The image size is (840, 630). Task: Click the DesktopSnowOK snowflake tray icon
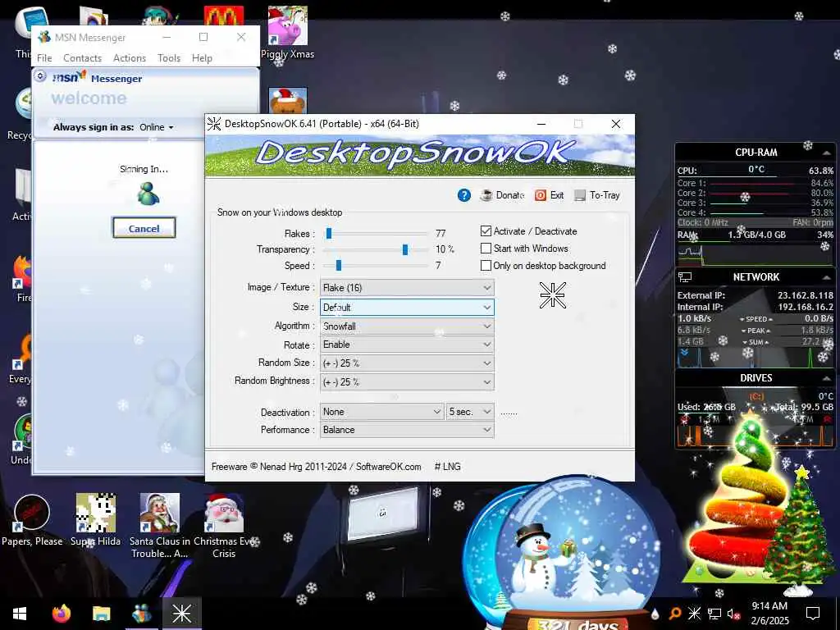[694, 614]
